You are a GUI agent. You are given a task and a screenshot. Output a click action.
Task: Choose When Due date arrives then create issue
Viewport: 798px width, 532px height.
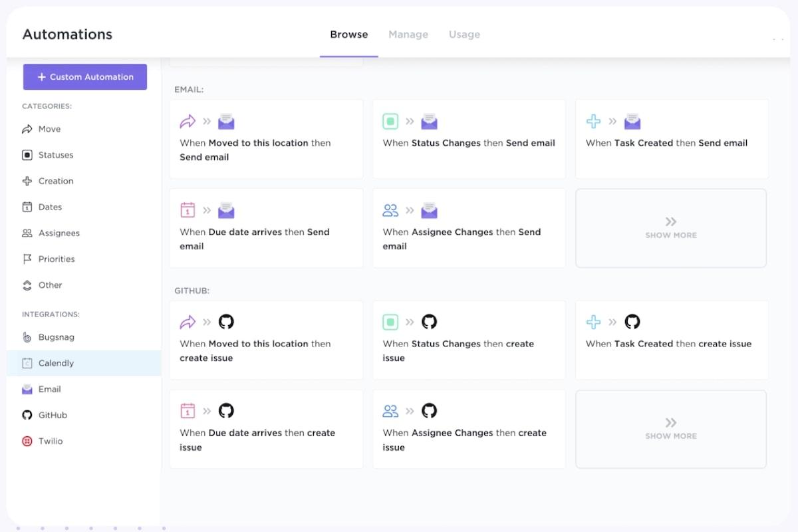pyautogui.click(x=267, y=430)
